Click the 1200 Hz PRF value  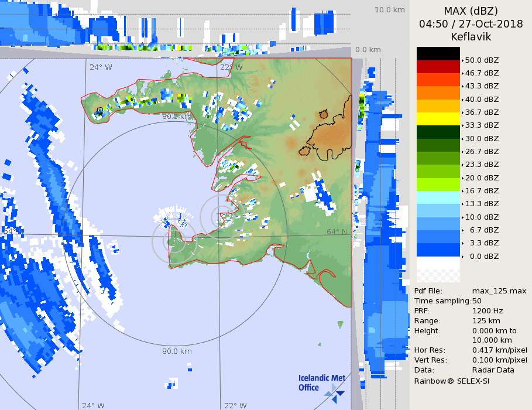tap(487, 311)
